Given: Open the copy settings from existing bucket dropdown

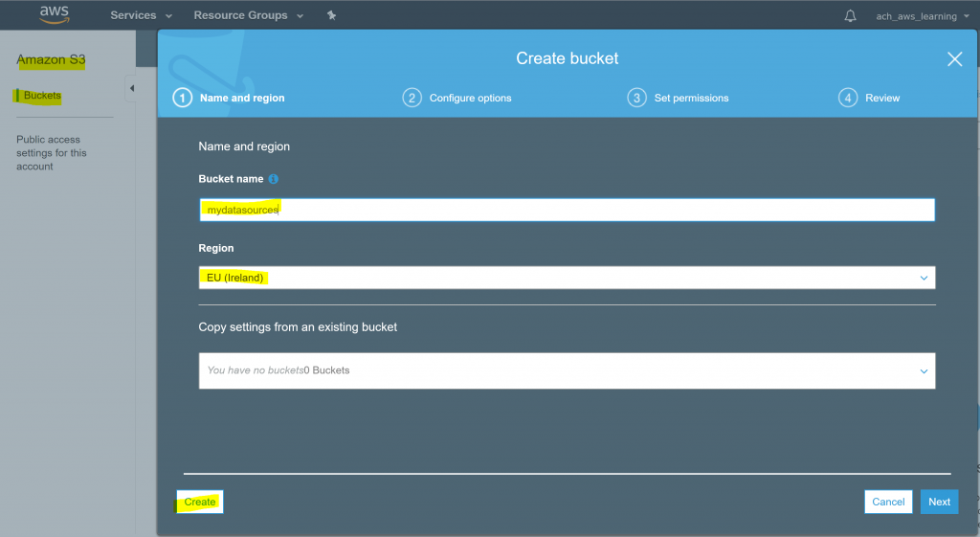Looking at the screenshot, I should (567, 370).
